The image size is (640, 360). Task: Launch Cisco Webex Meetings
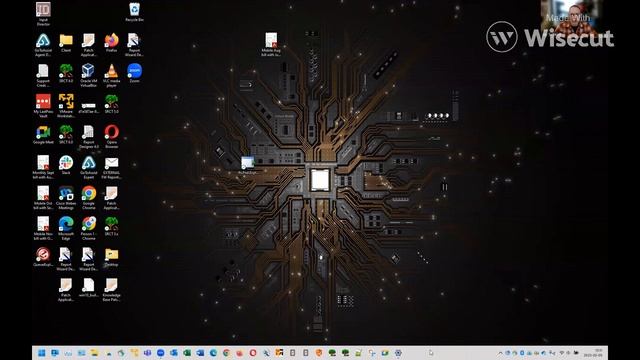pyautogui.click(x=66, y=198)
